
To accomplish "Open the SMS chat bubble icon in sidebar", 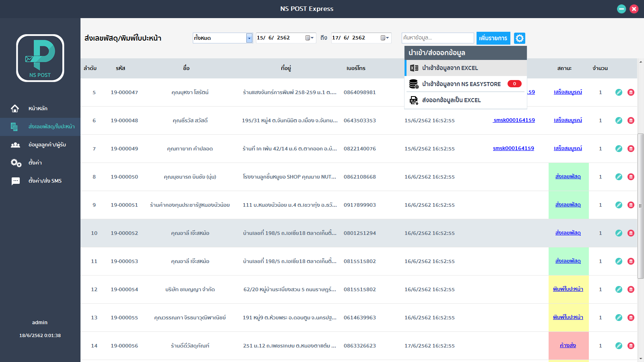I will (15, 181).
